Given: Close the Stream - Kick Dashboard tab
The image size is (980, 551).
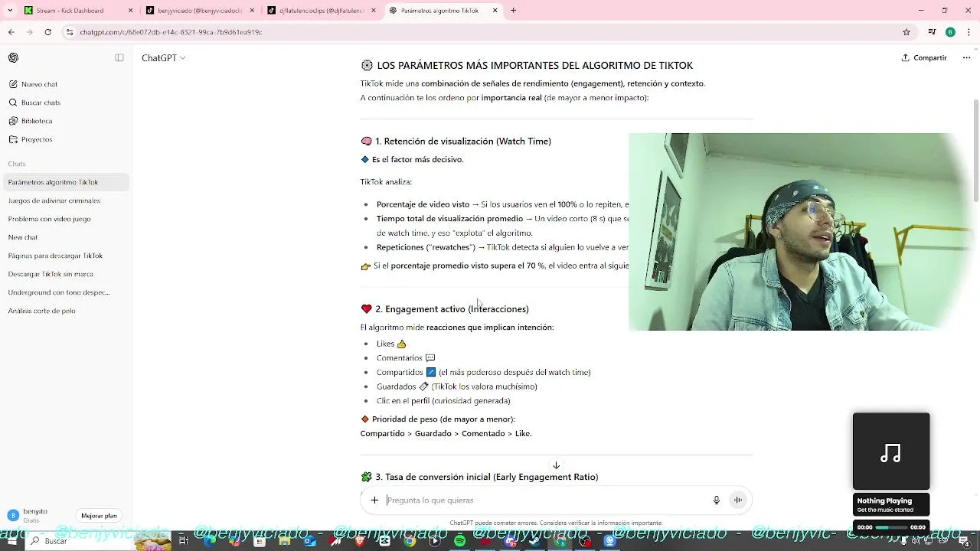Looking at the screenshot, I should (x=130, y=11).
